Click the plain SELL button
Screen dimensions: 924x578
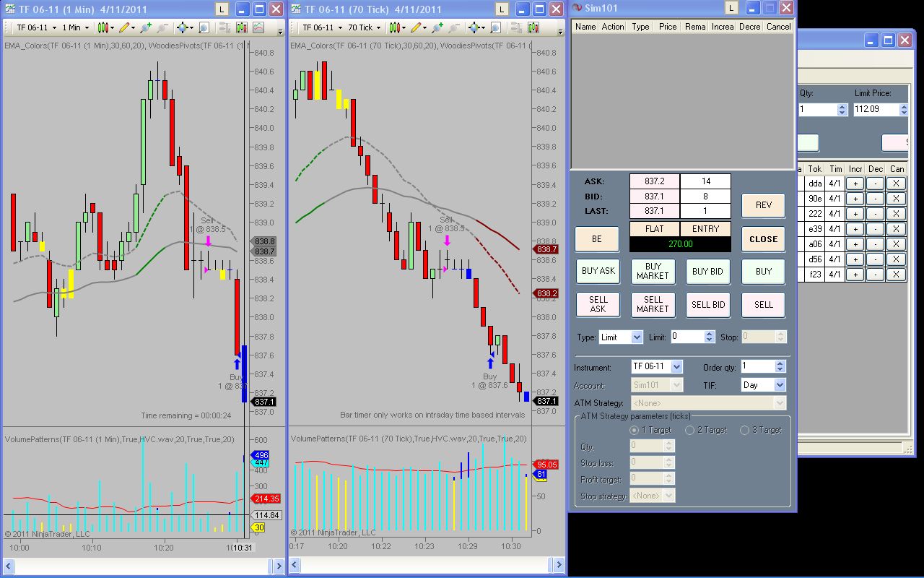pos(763,305)
